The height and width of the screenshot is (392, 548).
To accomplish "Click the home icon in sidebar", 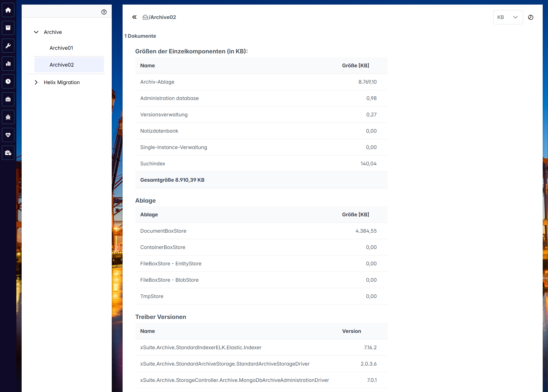I will coord(8,10).
